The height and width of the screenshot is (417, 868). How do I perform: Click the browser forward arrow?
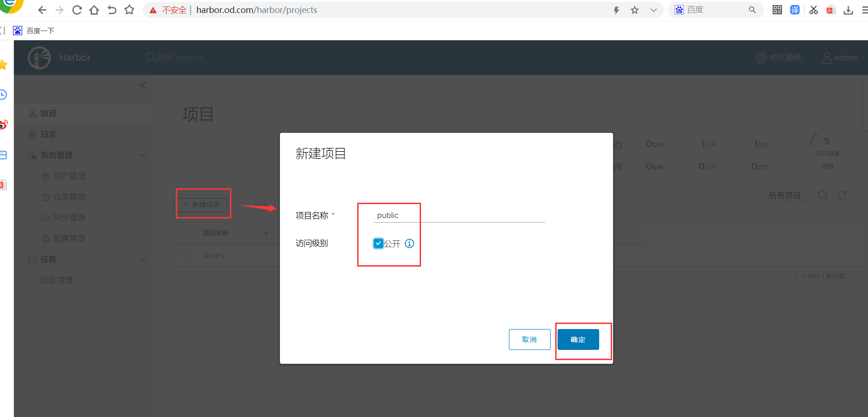(59, 10)
